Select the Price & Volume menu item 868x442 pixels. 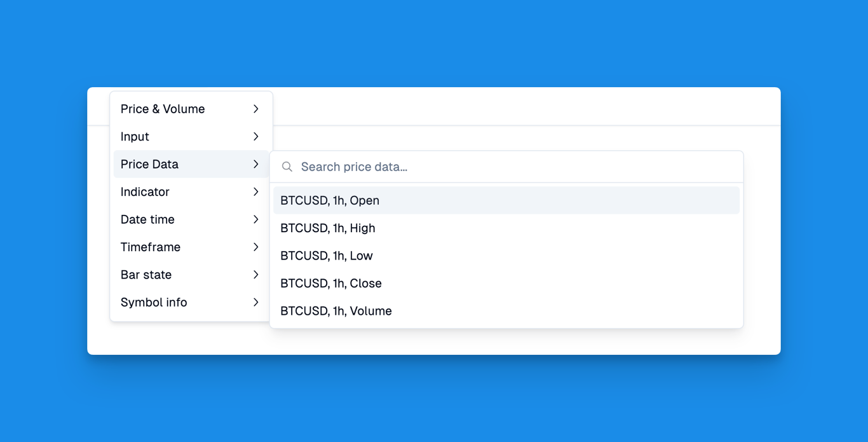click(191, 109)
